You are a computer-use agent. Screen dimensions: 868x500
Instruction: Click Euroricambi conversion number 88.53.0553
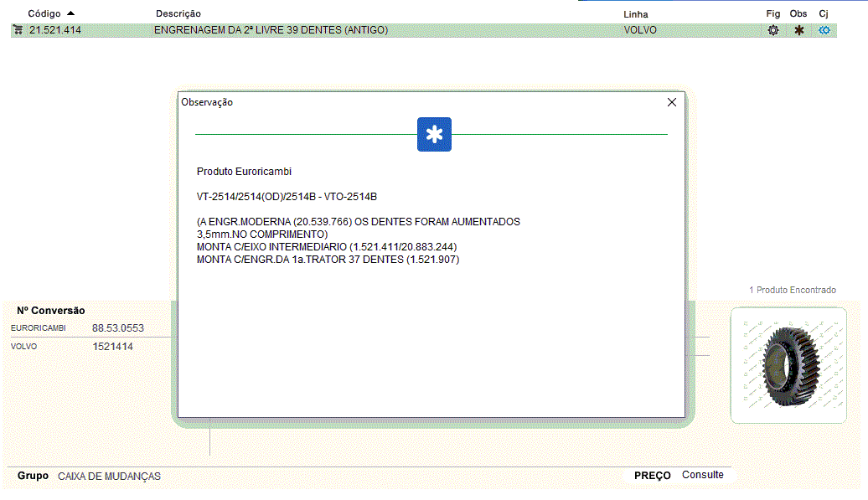[x=118, y=328]
